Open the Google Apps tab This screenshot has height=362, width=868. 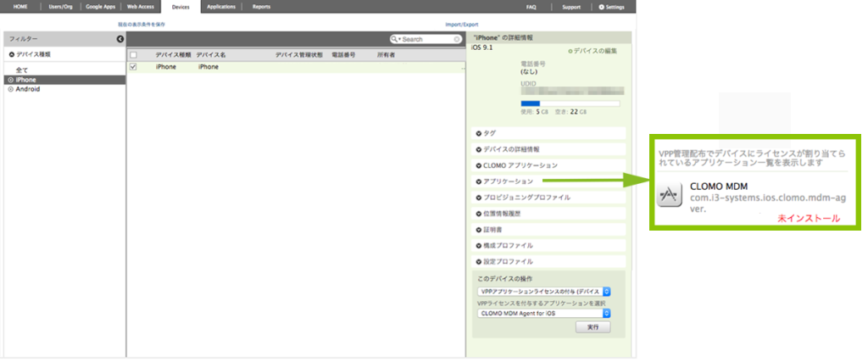click(x=101, y=7)
